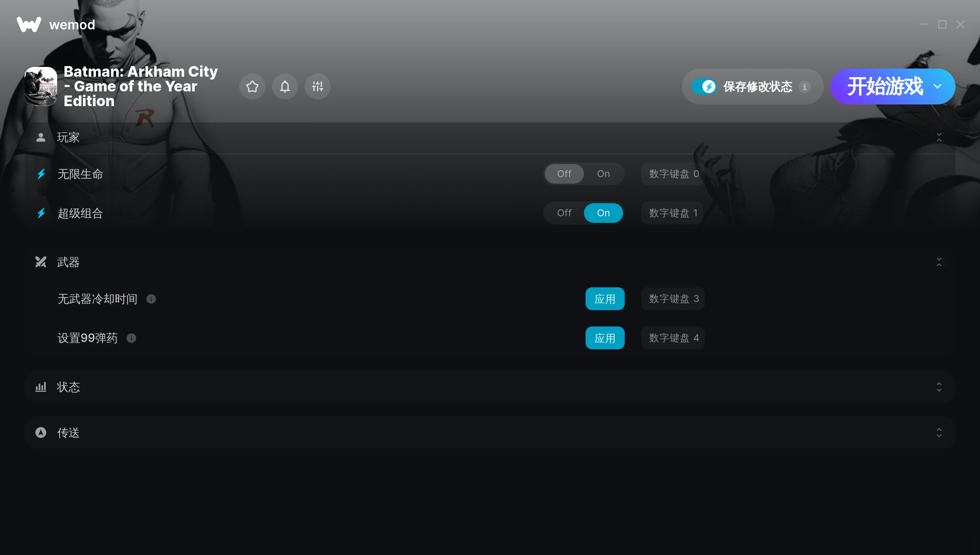The width and height of the screenshot is (980, 555).
Task: Open the sliders settings icon
Action: pyautogui.click(x=318, y=87)
